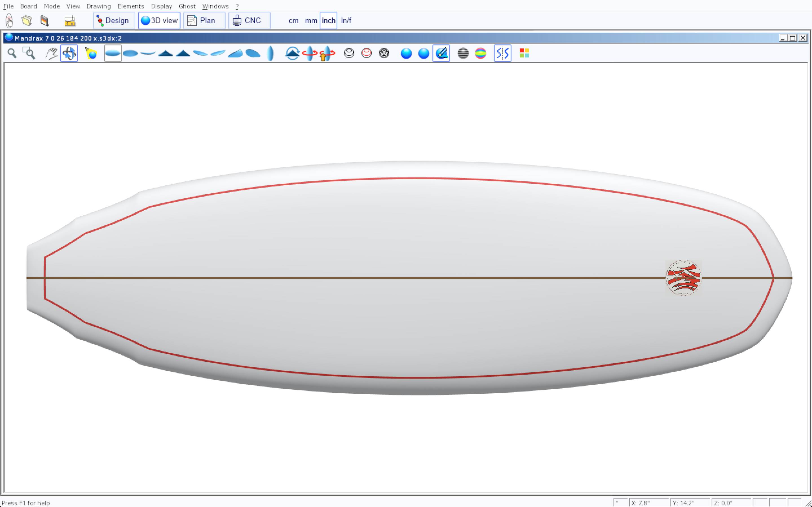812x507 pixels.
Task: Expand the Drawing menu
Action: [x=99, y=6]
